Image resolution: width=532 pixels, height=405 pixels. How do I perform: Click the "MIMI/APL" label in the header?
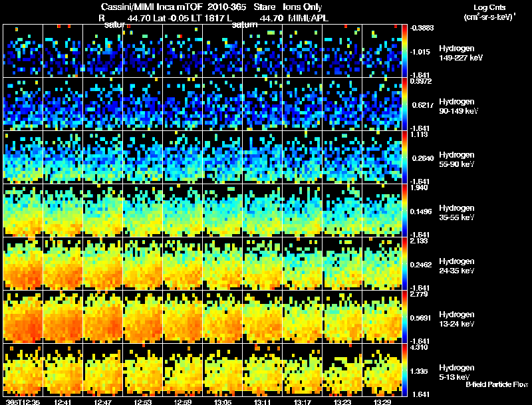[308, 18]
